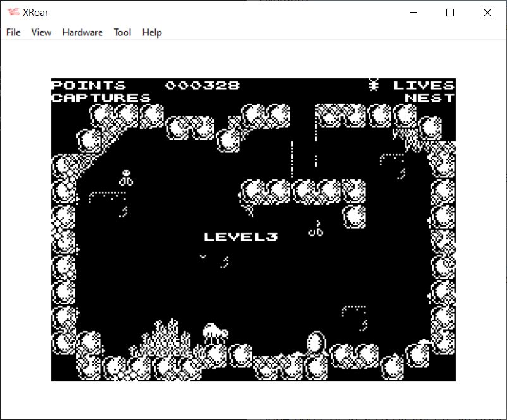Click the egg sitting on the cave floor
The width and height of the screenshot is (507, 420).
315,343
